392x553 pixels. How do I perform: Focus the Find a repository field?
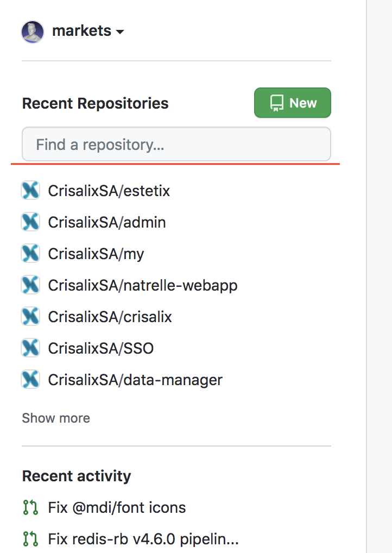pos(176,144)
